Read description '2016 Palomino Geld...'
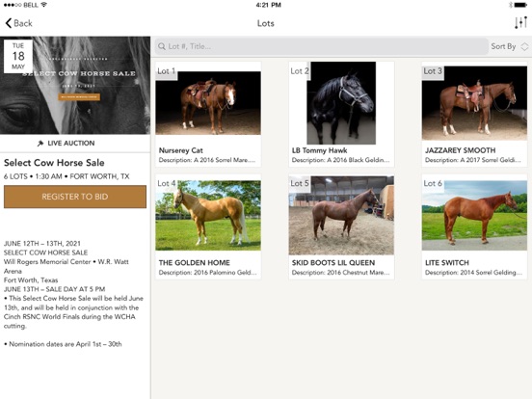The height and width of the screenshot is (399, 532). pyautogui.click(x=207, y=273)
